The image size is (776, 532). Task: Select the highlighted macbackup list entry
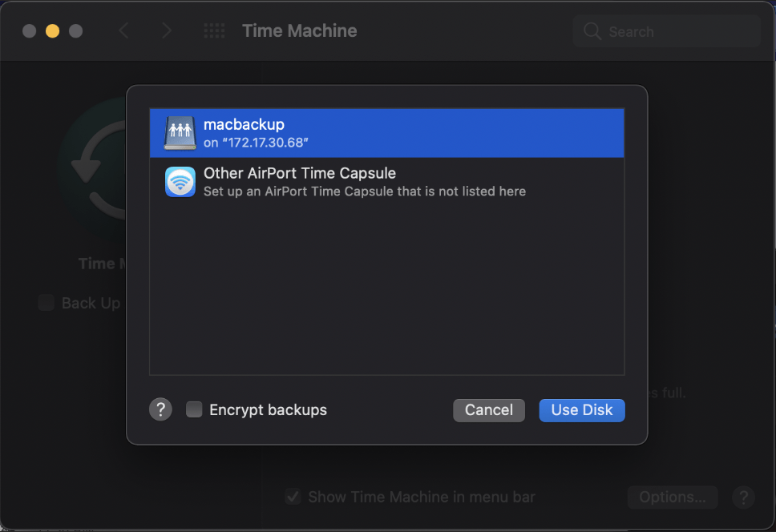[x=385, y=132]
